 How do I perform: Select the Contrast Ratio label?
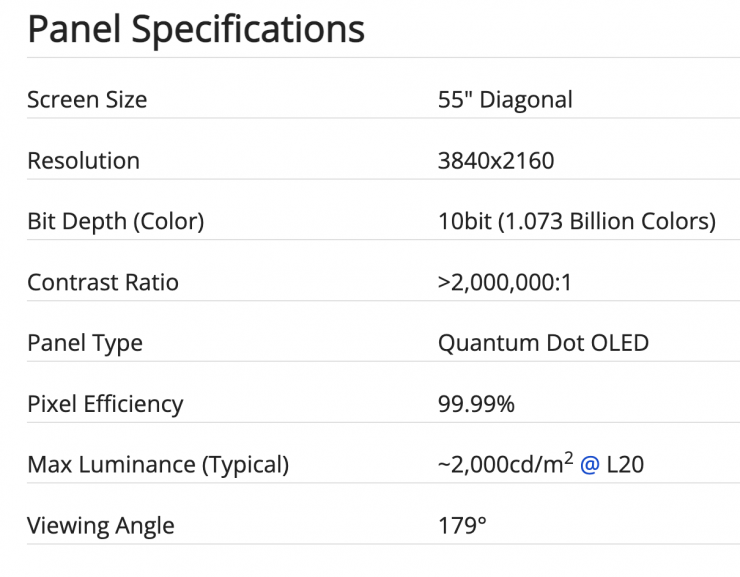coord(103,283)
